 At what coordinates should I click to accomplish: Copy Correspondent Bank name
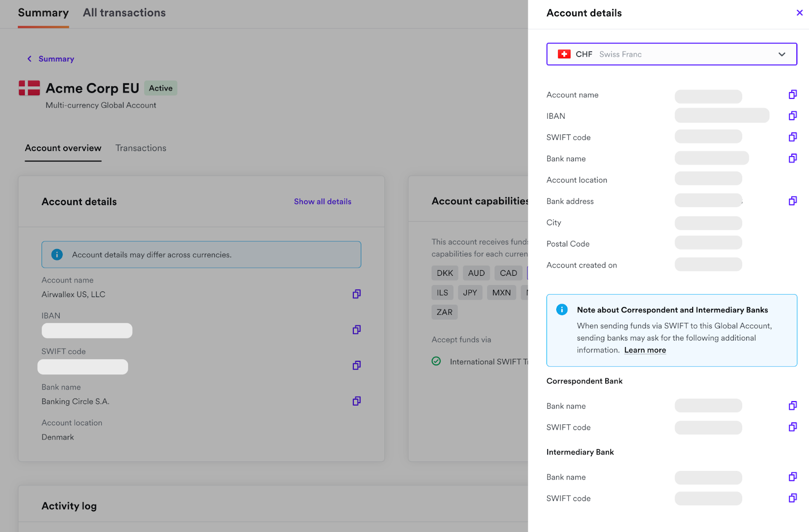792,406
